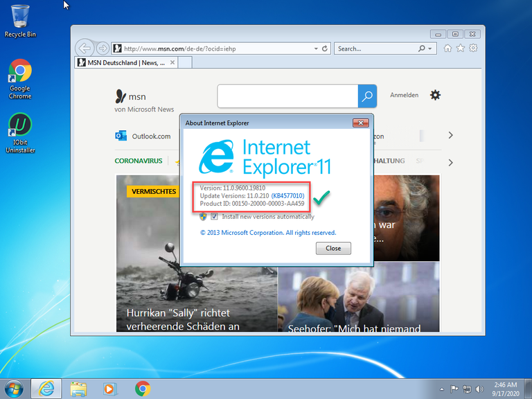Click the search magnifier in IE search box

[422, 48]
